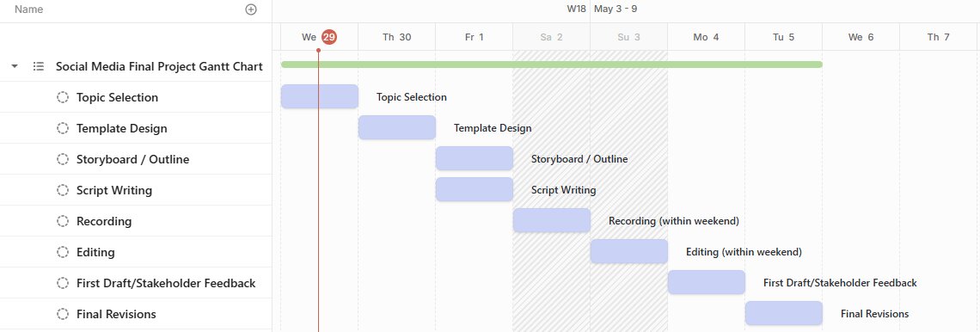This screenshot has height=332, width=980.
Task: Toggle status circle for Topic Selection
Action: [63, 97]
